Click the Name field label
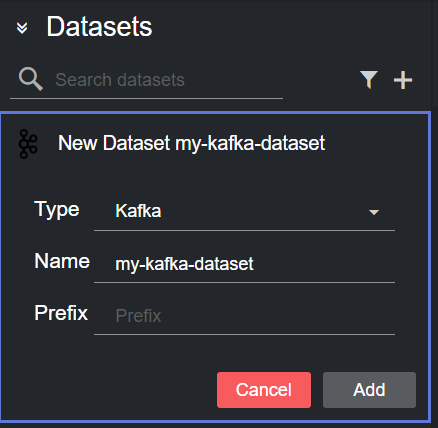 coord(62,261)
